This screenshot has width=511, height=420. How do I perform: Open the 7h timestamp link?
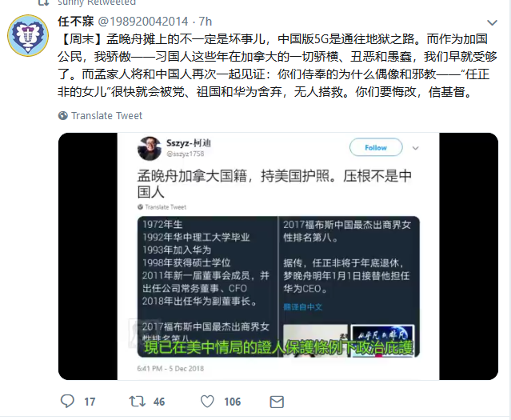206,22
